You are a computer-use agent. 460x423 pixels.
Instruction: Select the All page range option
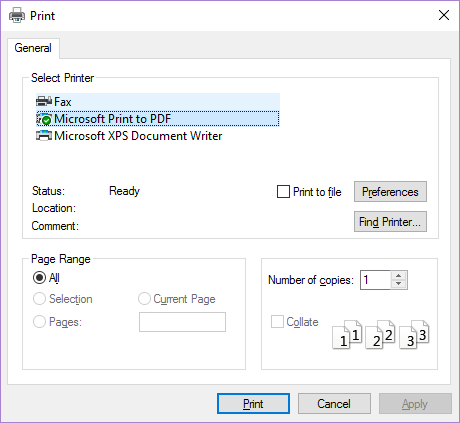point(39,277)
